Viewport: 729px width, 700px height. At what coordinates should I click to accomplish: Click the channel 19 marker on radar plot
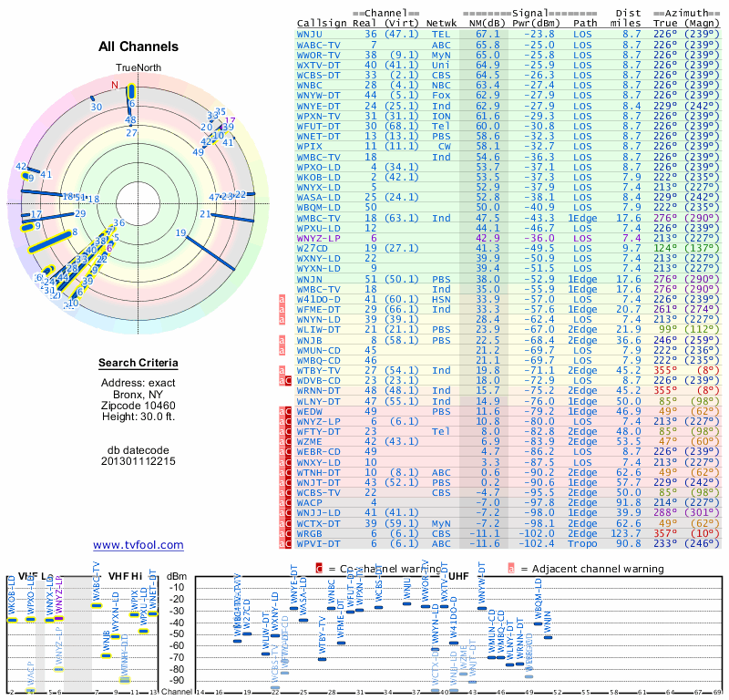180,232
